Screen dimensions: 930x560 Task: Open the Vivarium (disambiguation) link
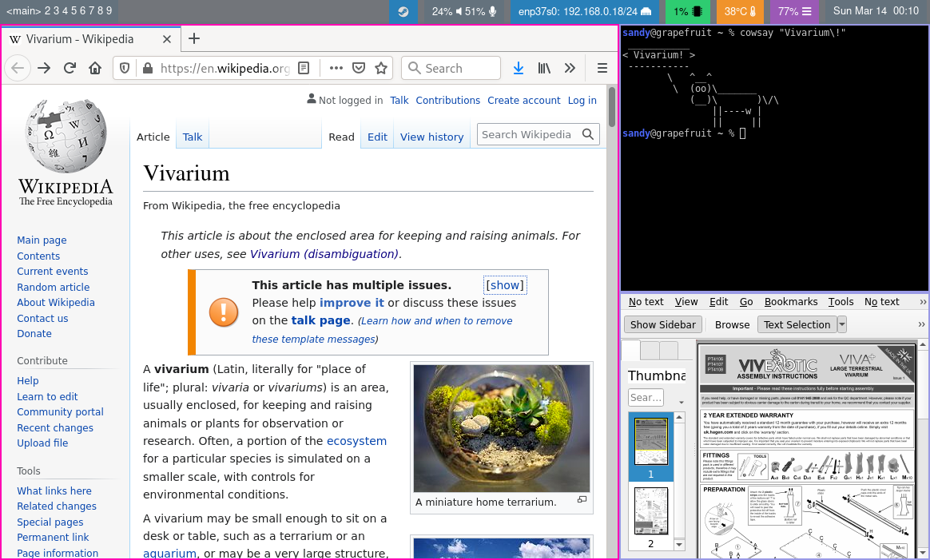click(x=324, y=254)
